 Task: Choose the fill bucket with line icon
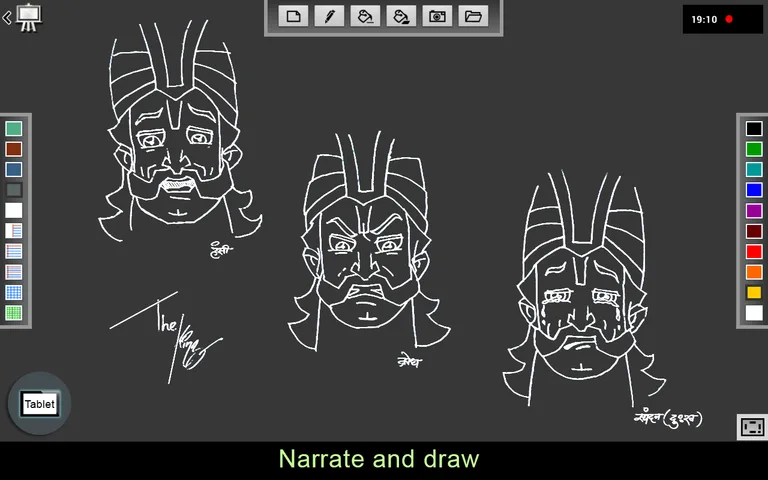click(365, 17)
